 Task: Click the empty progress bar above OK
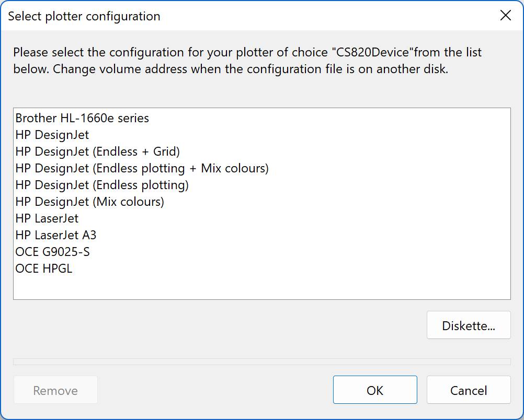point(261,361)
